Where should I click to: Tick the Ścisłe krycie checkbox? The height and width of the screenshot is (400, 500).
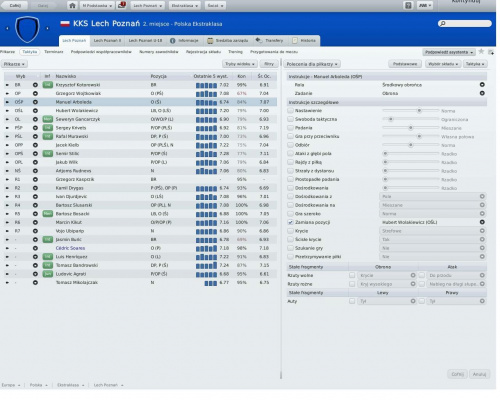(x=290, y=239)
